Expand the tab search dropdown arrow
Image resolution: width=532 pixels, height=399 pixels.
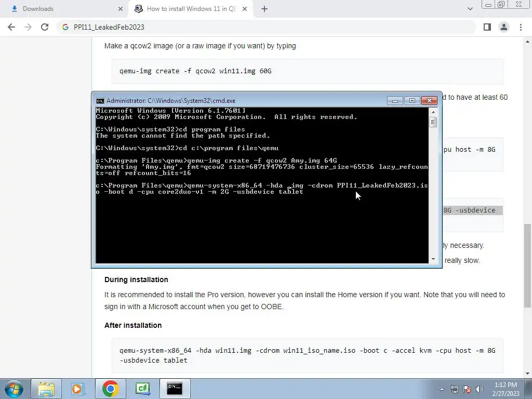470,9
